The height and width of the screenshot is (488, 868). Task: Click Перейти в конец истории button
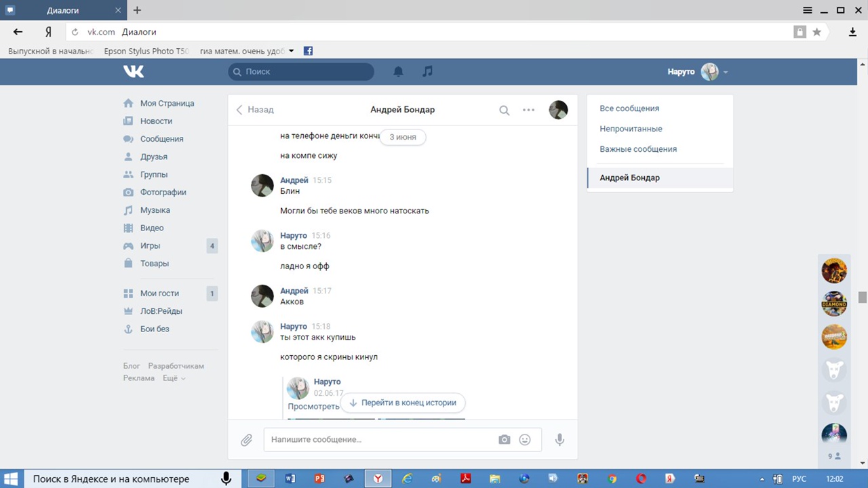pos(403,403)
